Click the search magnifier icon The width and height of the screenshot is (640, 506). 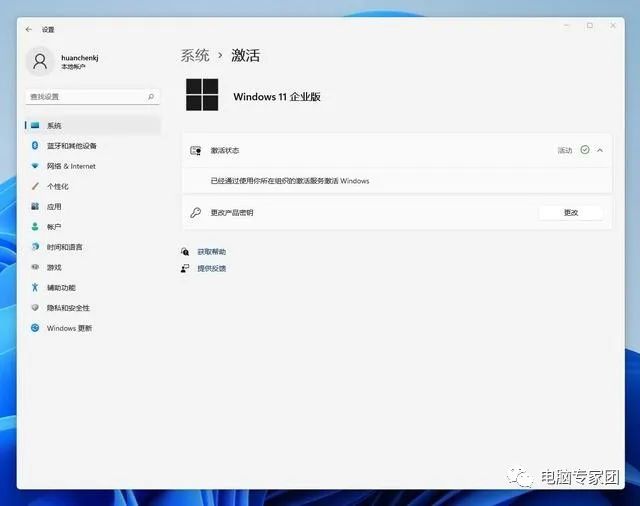point(151,97)
